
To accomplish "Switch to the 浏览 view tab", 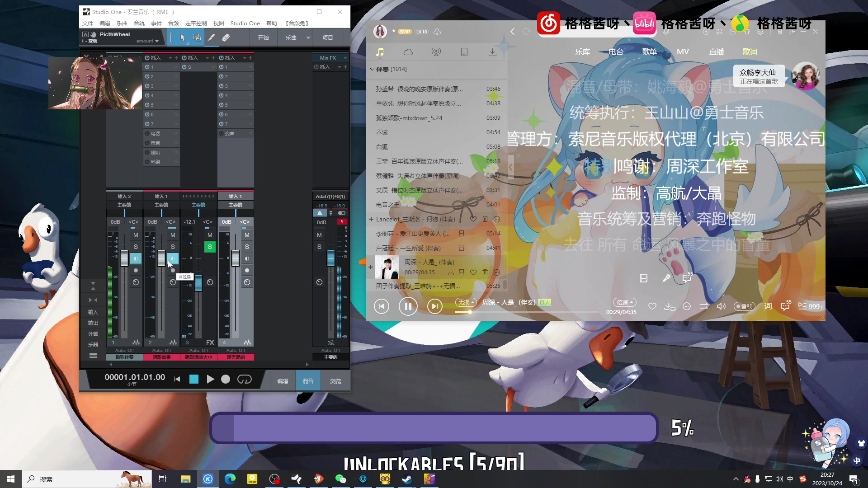I will pos(335,381).
